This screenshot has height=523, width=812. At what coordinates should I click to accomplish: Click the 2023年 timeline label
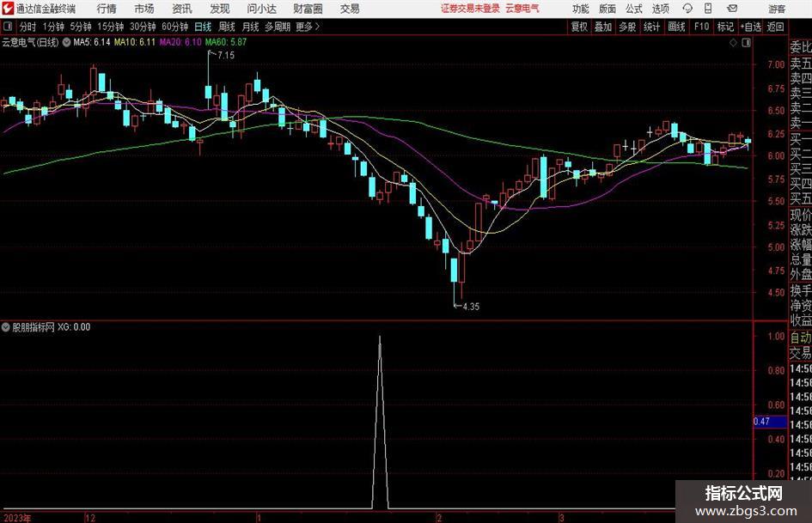(17, 518)
